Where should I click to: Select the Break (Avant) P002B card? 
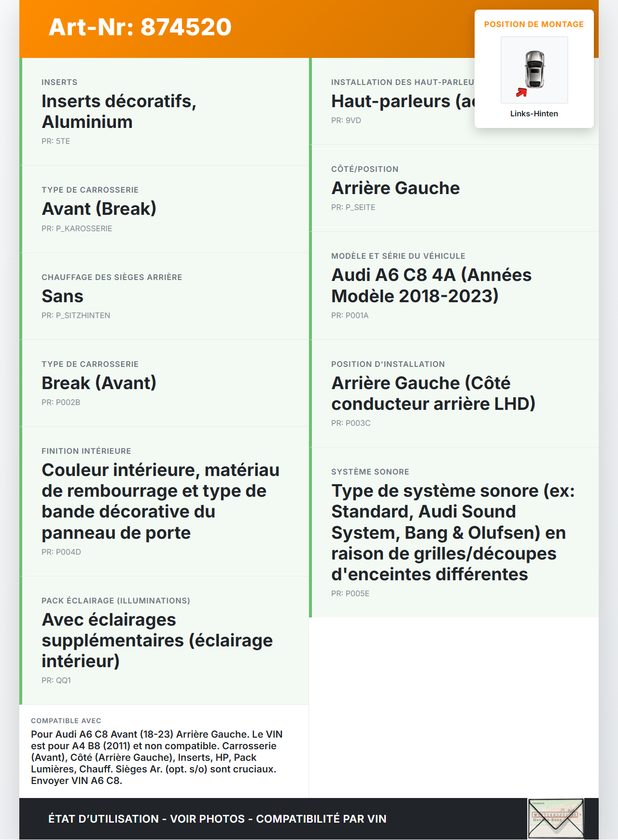pyautogui.click(x=164, y=383)
